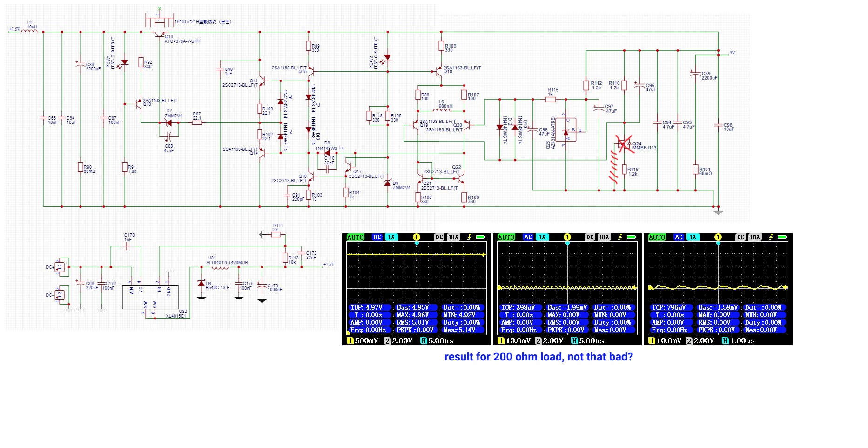868x448 pixels.
Task: Open the first oscilloscope capture (500mV DC)
Action: click(x=416, y=289)
